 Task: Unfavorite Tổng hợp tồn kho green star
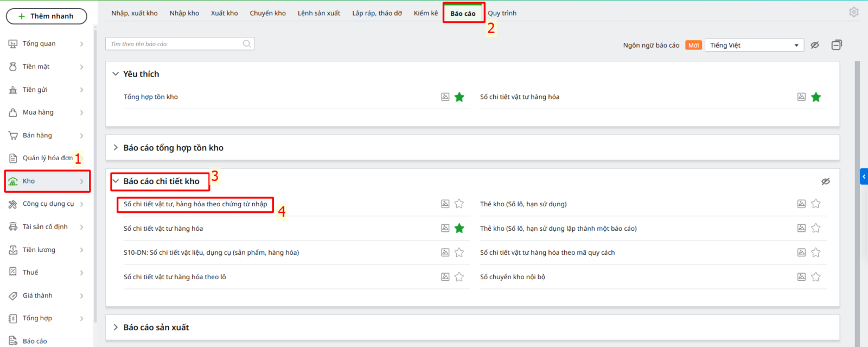click(x=459, y=97)
